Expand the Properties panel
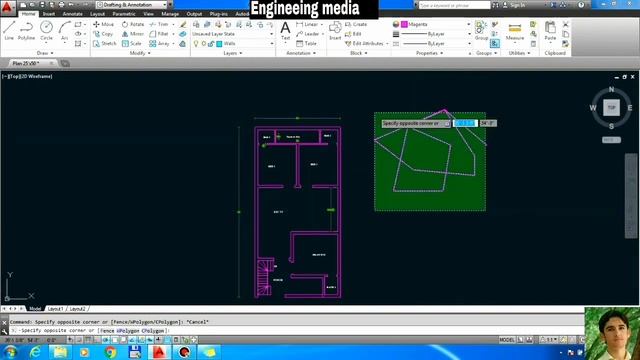The height and width of the screenshot is (360, 640). coord(429,53)
